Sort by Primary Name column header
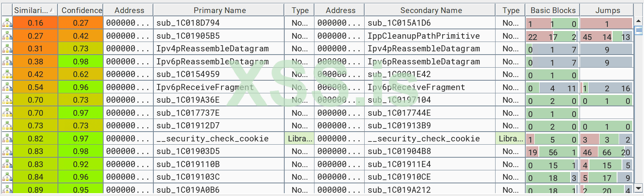Viewport: 644px width, 196px height. pos(219,10)
